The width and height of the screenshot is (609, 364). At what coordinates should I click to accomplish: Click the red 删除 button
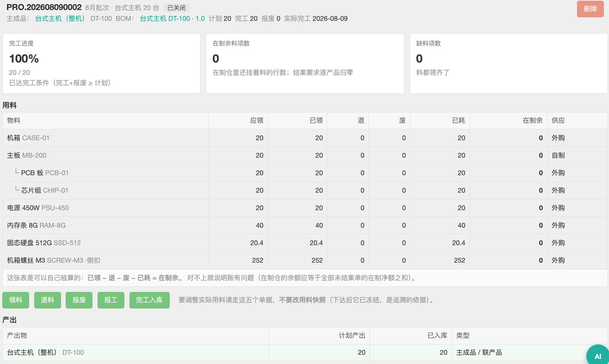[x=590, y=9]
